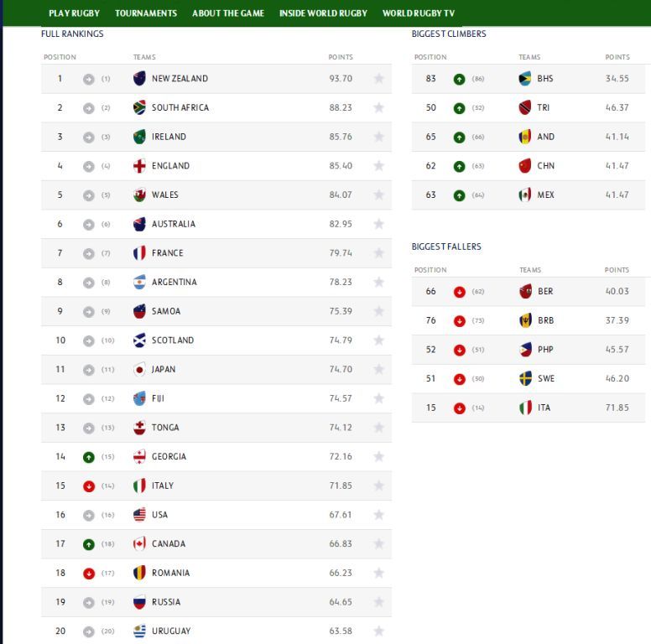Viewport: 651px width, 644px height.
Task: Toggle favourite star for Romania
Action: tap(378, 573)
